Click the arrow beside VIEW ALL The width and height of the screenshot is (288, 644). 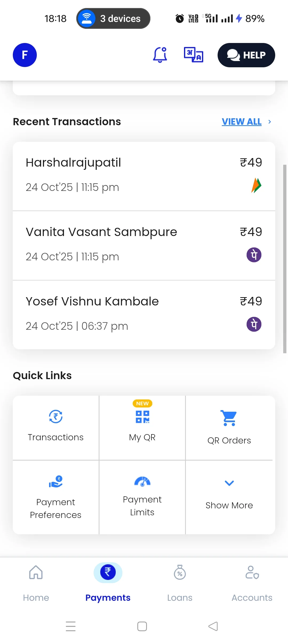tap(270, 122)
